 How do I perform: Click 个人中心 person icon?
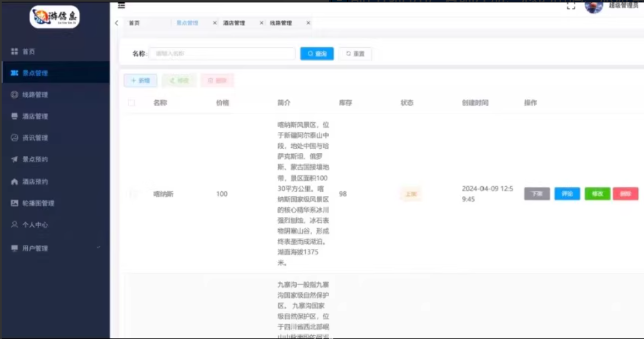click(x=14, y=225)
